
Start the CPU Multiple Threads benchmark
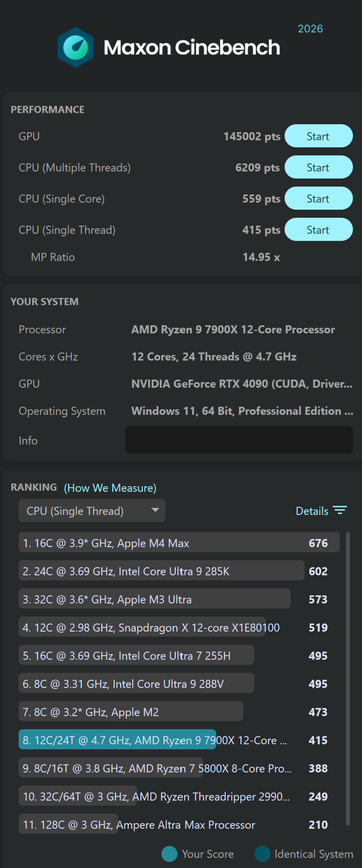319,167
